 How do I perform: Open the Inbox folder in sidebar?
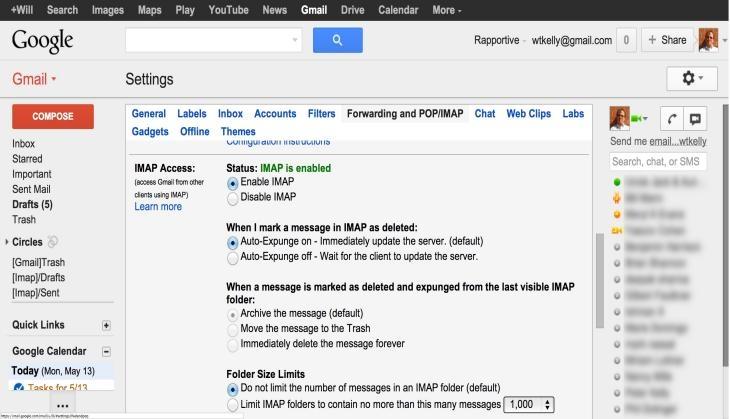23,144
